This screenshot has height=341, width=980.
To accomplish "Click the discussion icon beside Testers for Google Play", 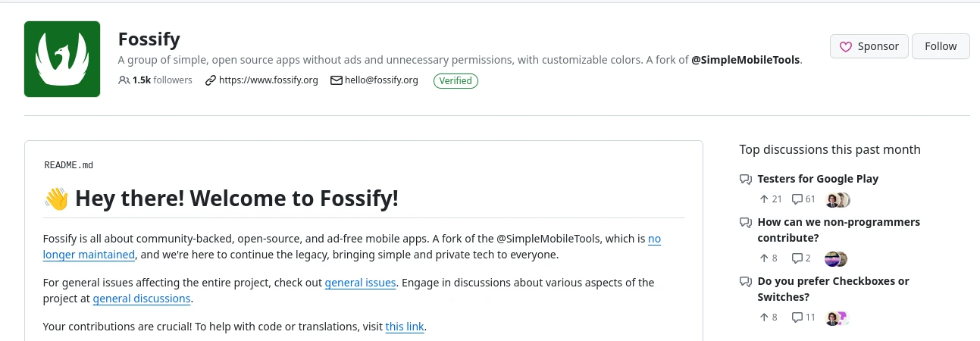I will point(746,180).
